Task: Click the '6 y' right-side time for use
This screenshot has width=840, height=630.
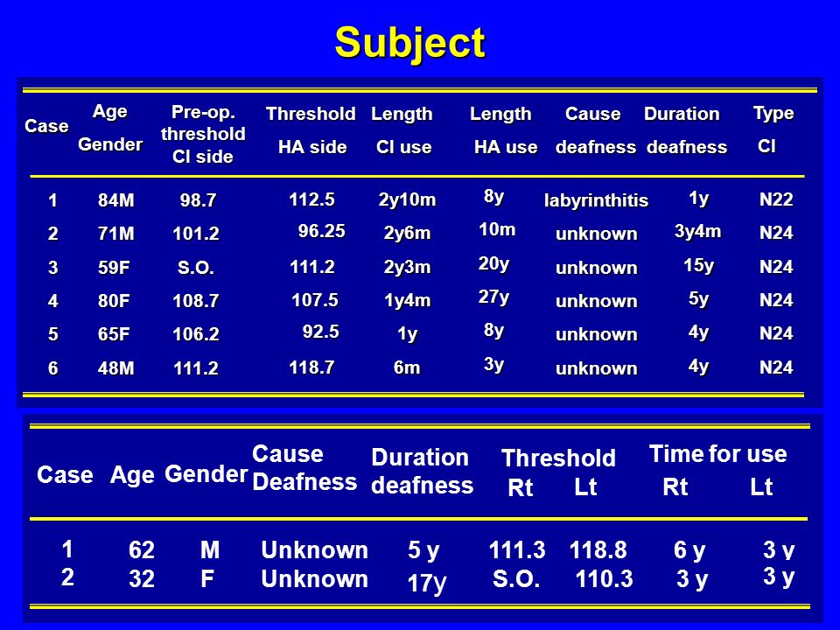Action: point(689,550)
